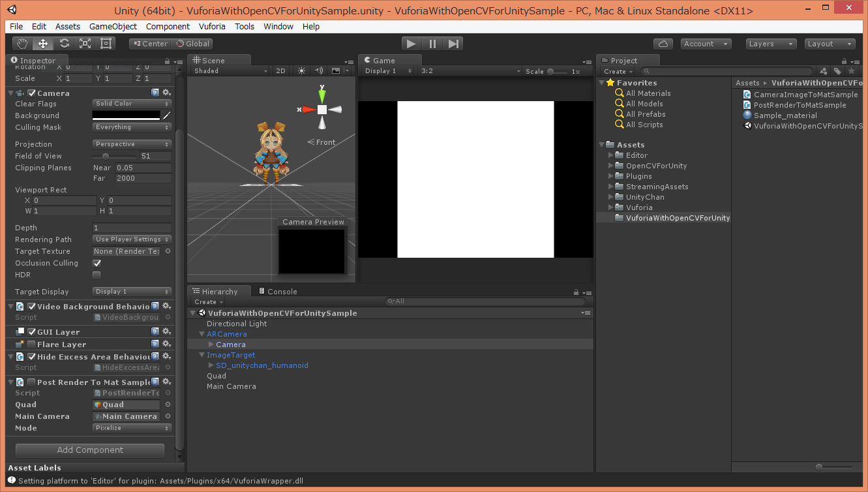This screenshot has height=492, width=868.
Task: Open Hierarchy Create menu button
Action: [208, 302]
